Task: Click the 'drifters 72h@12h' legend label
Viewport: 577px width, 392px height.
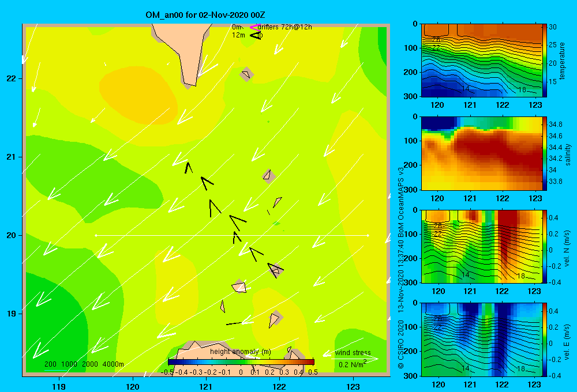Action: coord(284,27)
